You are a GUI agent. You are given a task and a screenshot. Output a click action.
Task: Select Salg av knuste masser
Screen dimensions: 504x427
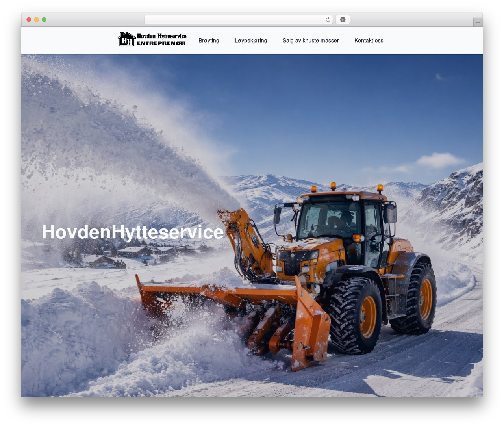click(x=311, y=41)
